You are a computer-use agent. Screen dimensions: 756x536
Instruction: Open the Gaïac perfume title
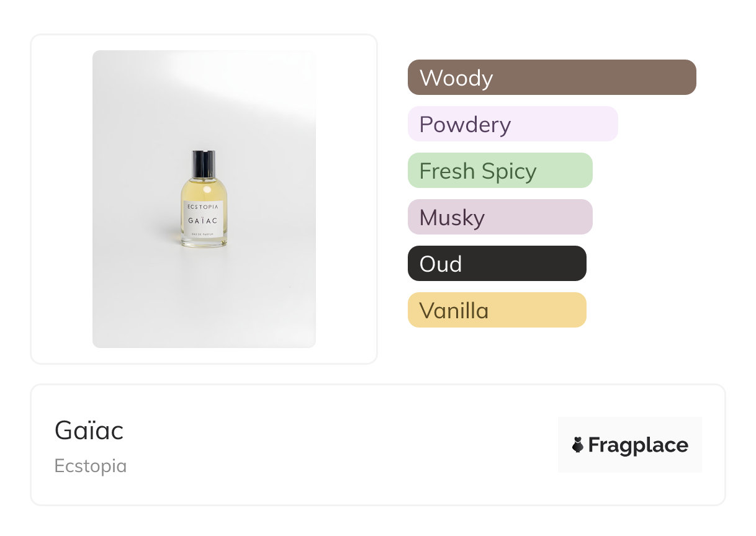(x=89, y=431)
